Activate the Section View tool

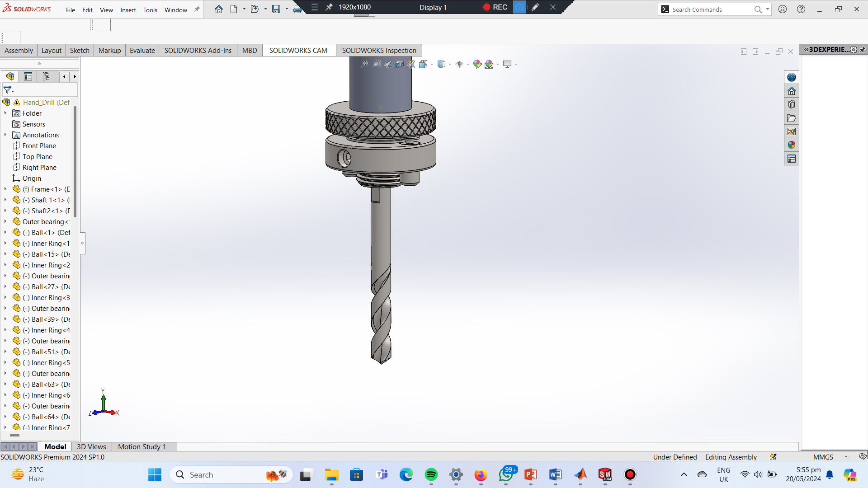400,64
